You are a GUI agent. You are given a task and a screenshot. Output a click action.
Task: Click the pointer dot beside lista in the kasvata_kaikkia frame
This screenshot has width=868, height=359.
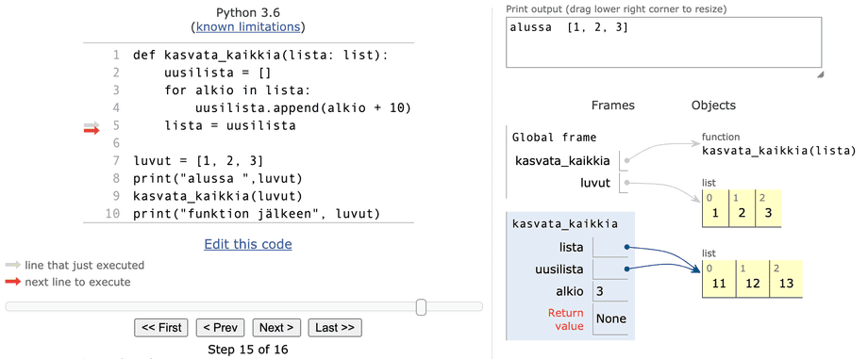(626, 247)
